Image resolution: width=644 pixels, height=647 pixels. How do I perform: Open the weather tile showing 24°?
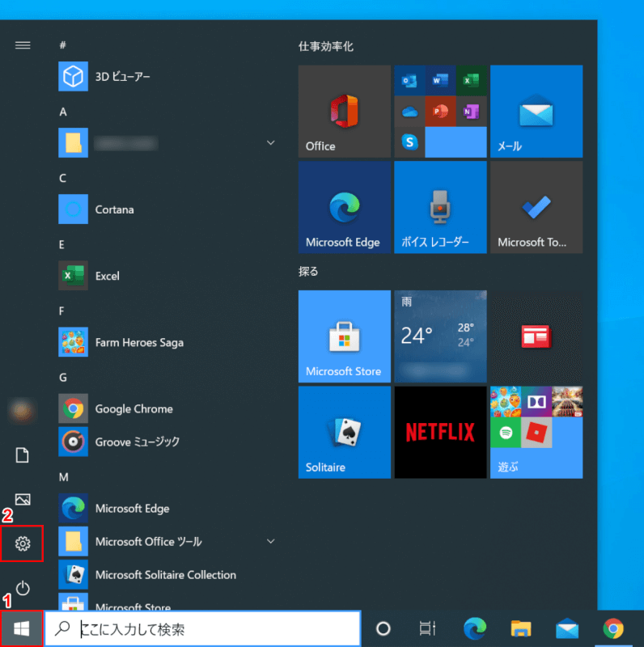(440, 336)
